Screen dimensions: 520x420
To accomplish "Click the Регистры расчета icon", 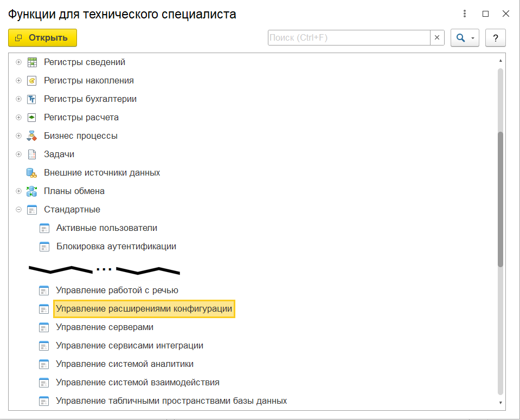I will pyautogui.click(x=32, y=118).
